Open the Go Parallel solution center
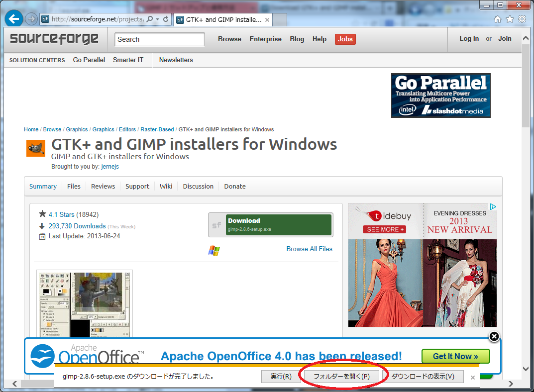 point(89,60)
